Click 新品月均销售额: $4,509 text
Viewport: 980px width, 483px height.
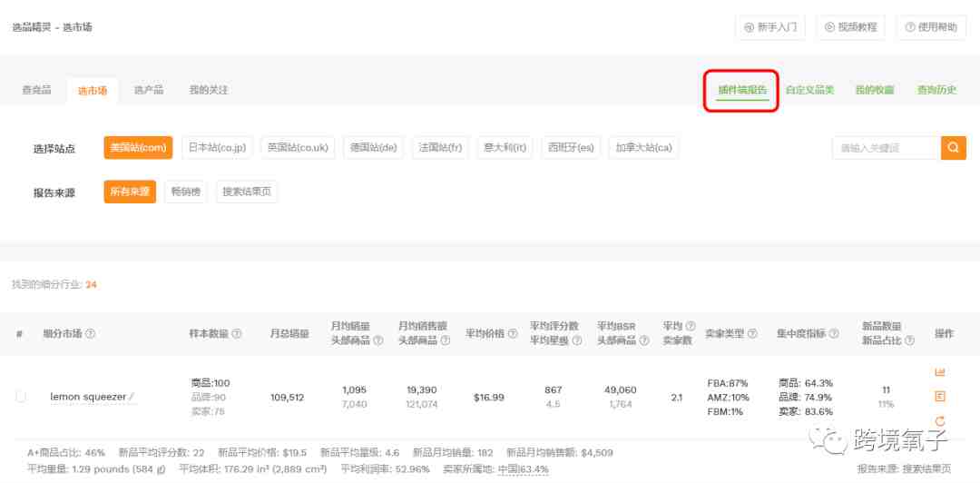pos(559,452)
